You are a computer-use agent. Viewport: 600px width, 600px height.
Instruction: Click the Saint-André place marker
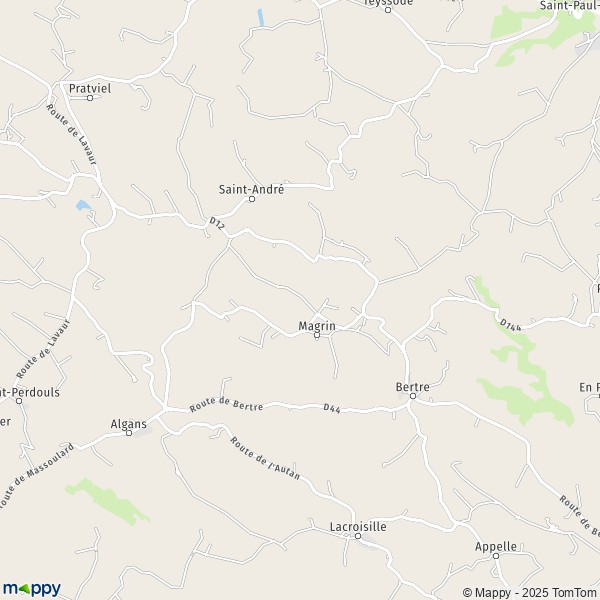click(252, 199)
